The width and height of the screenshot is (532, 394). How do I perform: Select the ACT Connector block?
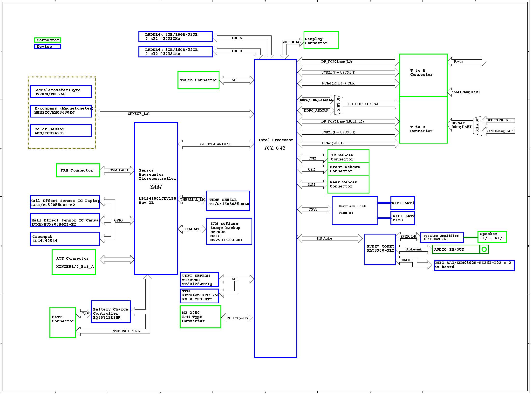coord(74,262)
